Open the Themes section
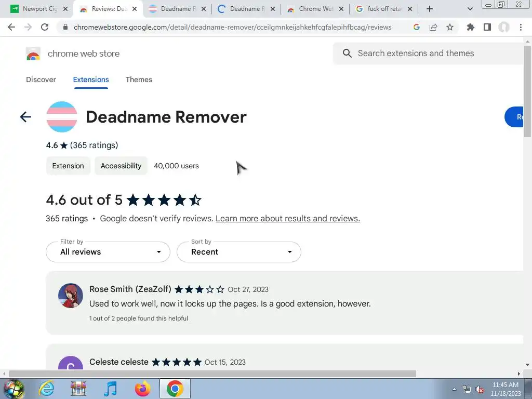Image resolution: width=532 pixels, height=399 pixels. pyautogui.click(x=139, y=79)
